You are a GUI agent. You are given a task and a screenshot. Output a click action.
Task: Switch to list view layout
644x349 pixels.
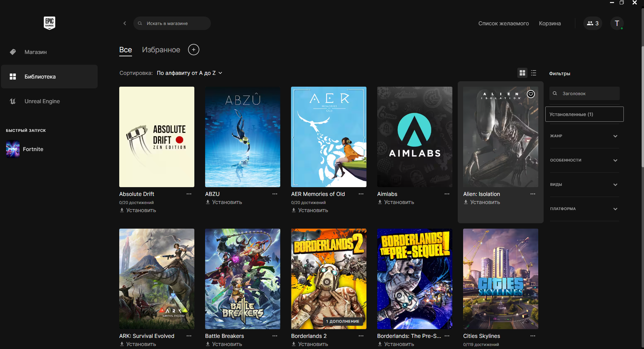534,73
